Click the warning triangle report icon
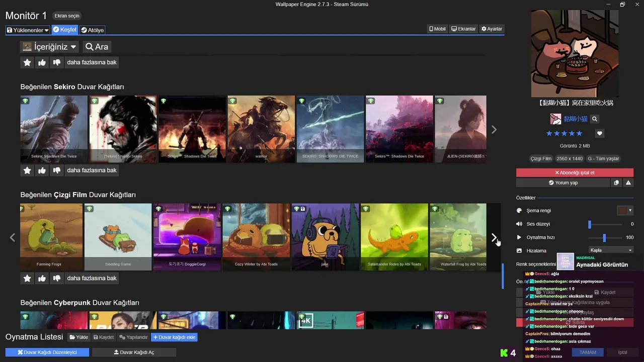644x362 pixels. [x=628, y=183]
